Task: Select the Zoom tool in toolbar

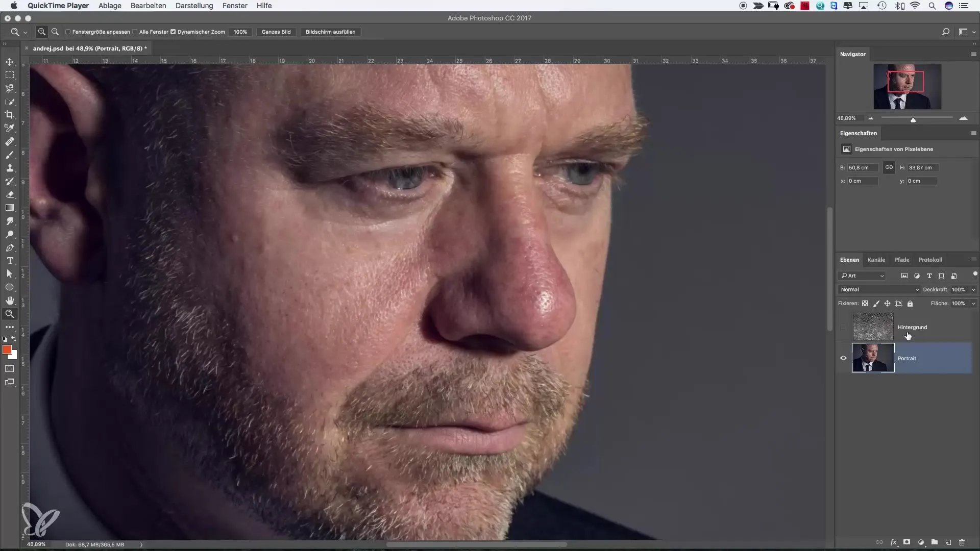Action: 10,314
